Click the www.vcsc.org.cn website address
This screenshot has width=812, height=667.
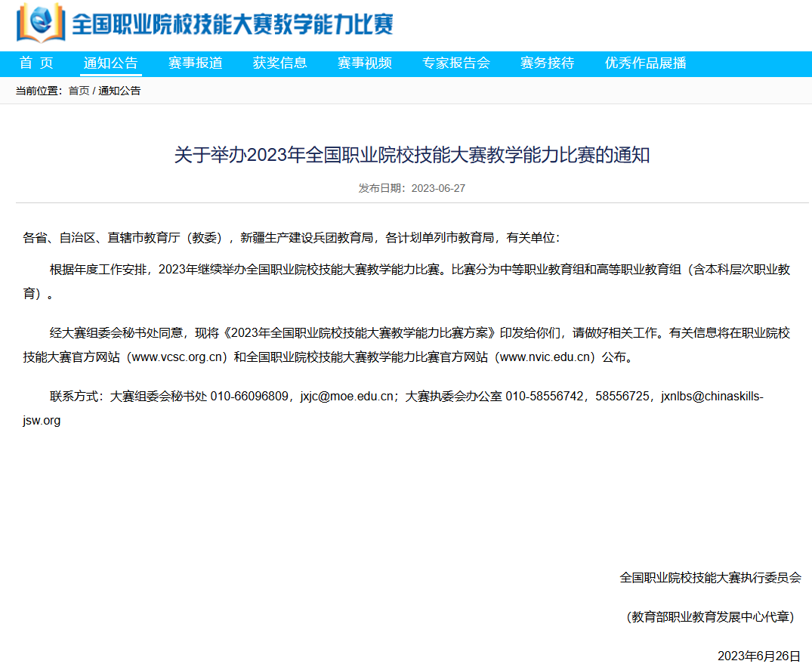tap(177, 357)
